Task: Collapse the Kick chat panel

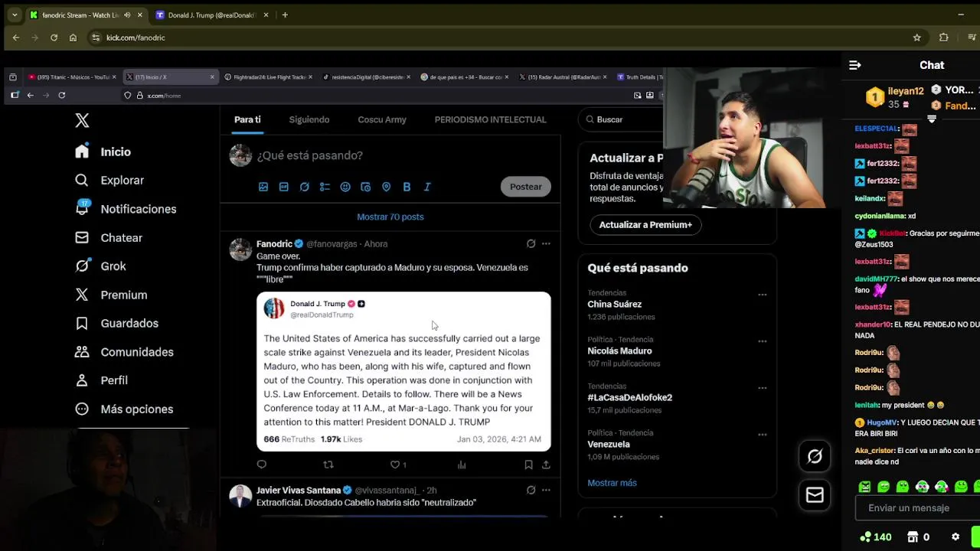Action: pos(855,65)
